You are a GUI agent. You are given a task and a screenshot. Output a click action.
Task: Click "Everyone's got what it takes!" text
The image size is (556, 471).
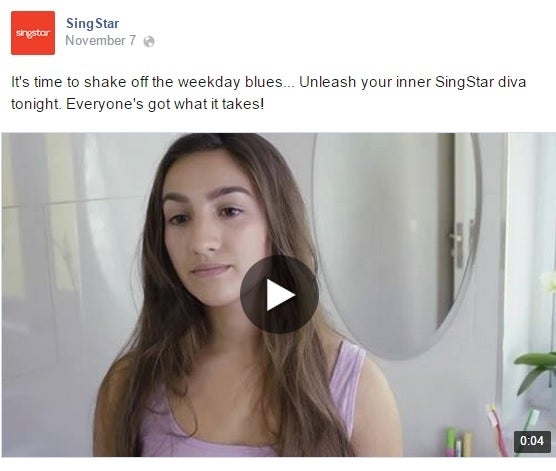(x=165, y=104)
